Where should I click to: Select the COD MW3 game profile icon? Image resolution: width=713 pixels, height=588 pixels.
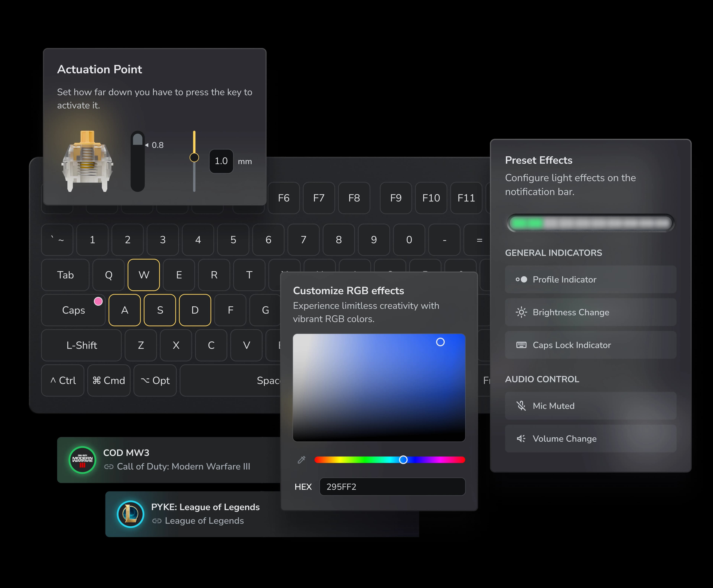pyautogui.click(x=82, y=460)
